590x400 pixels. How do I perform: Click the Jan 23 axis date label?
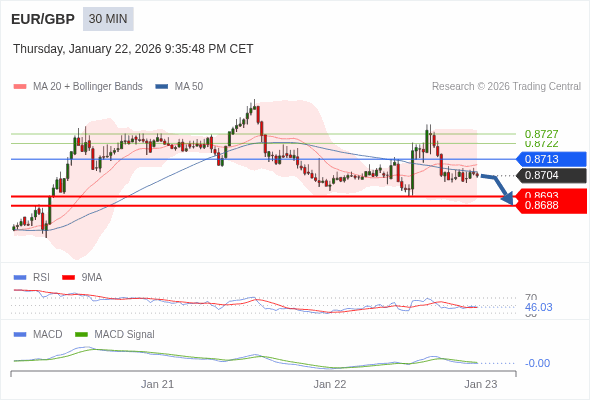coord(481,385)
